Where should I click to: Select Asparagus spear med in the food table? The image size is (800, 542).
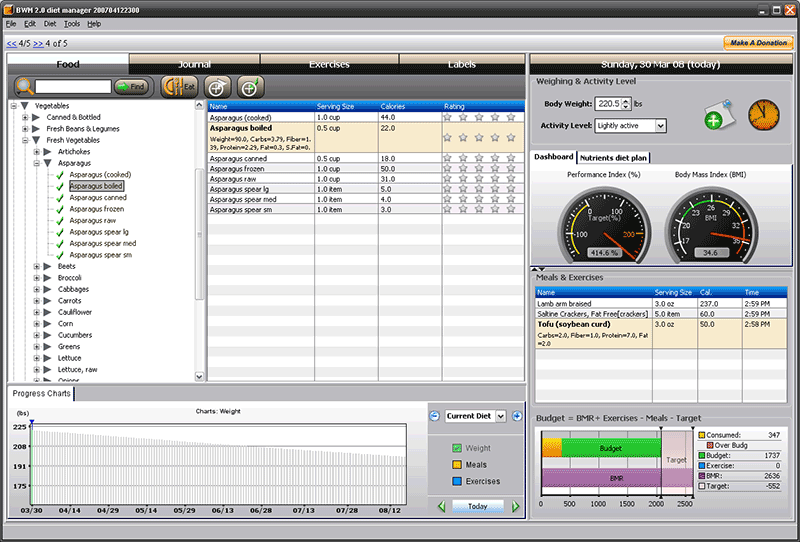click(366, 199)
